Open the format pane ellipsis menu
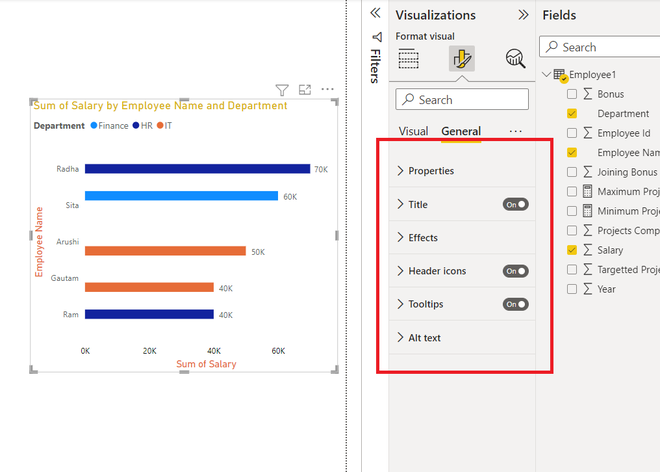The image size is (660, 472). pos(516,131)
